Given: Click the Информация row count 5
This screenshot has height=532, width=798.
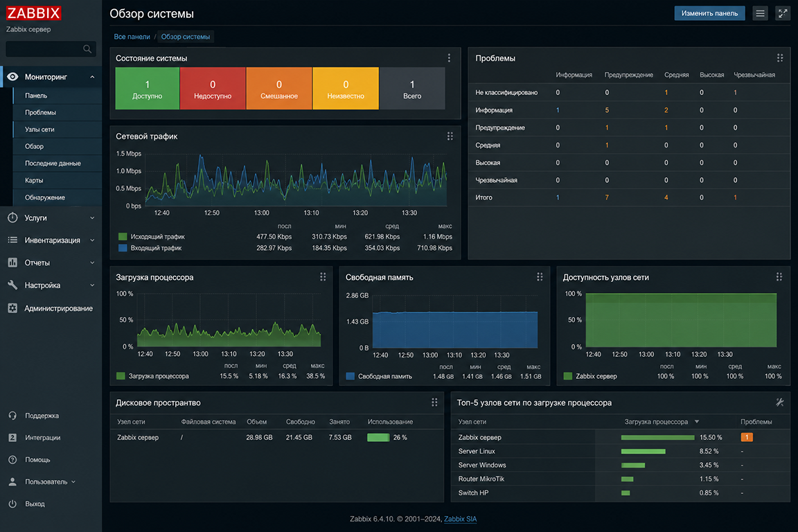Looking at the screenshot, I should tap(607, 110).
